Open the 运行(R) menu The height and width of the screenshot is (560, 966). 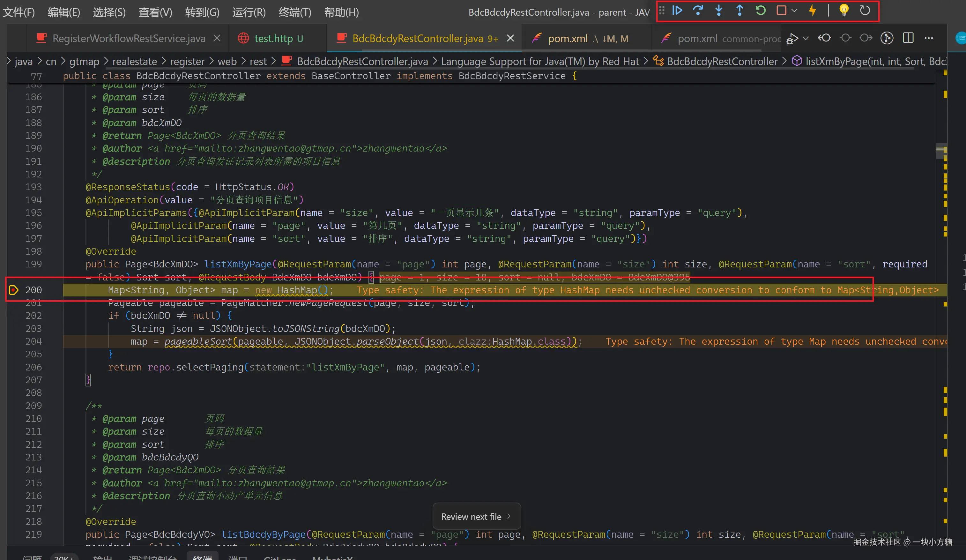249,12
